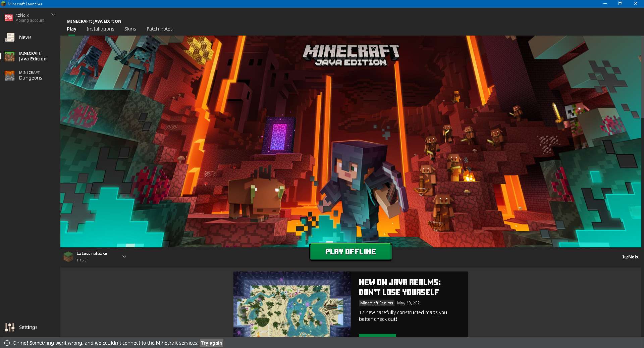The width and height of the screenshot is (644, 348).
Task: Click the info icon in the error bar
Action: tap(7, 343)
